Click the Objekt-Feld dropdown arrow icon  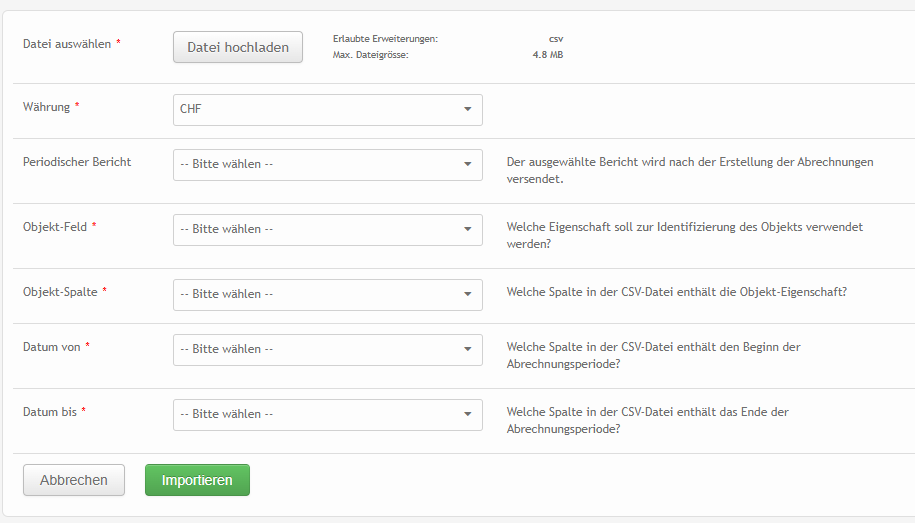coord(467,230)
